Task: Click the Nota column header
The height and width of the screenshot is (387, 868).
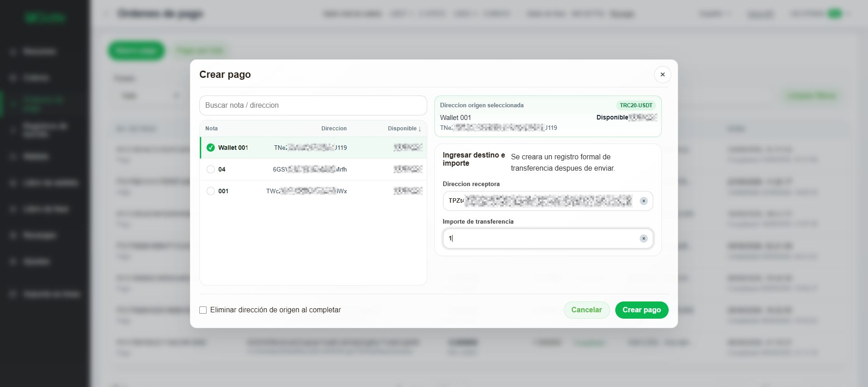Action: 211,129
